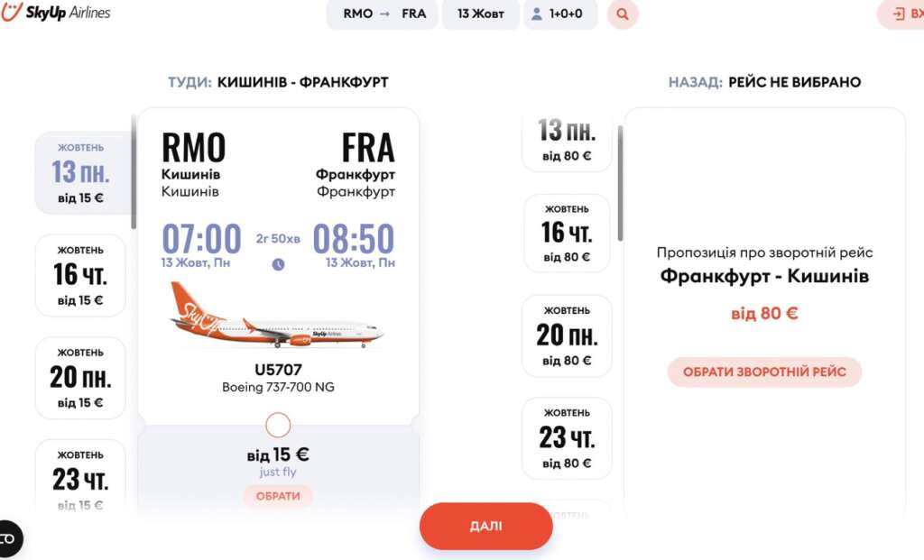Click the red search magnifier icon
The height and width of the screenshot is (560, 924).
[x=623, y=14]
